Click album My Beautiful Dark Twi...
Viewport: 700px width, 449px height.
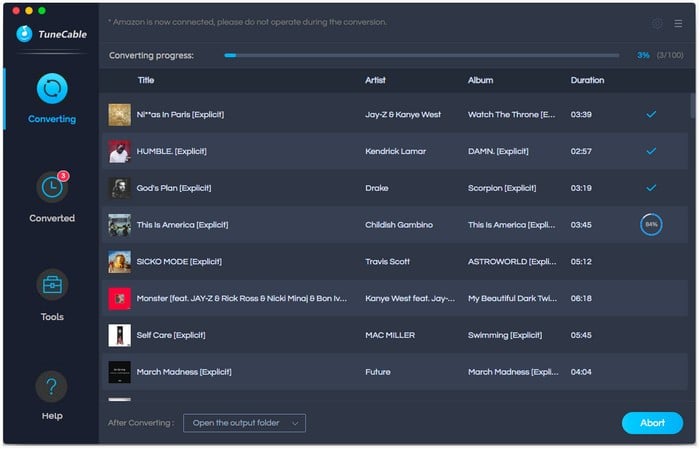click(x=512, y=299)
